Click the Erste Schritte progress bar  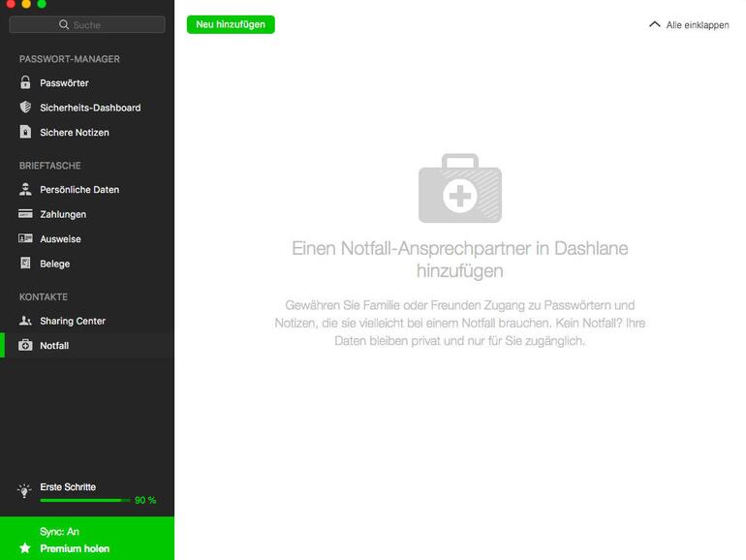coord(85,500)
